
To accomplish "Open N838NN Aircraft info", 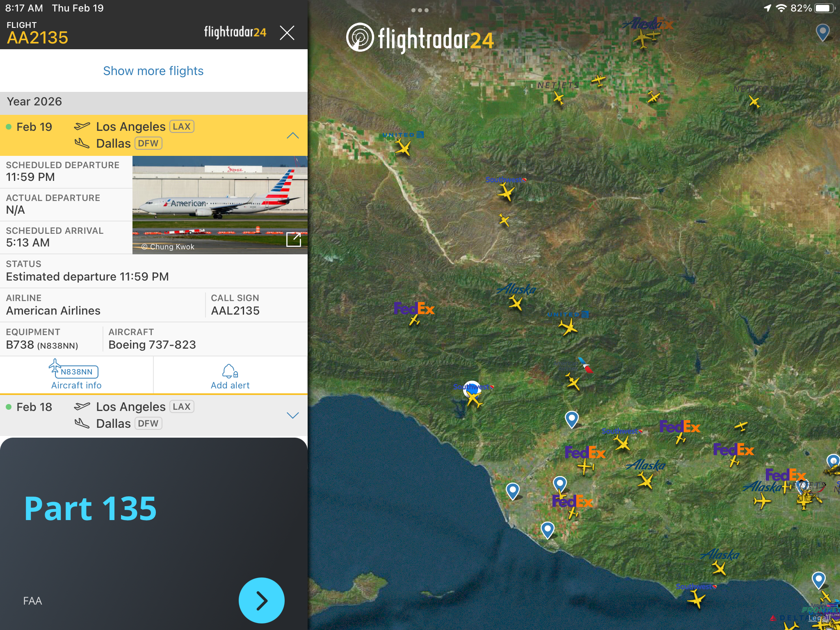I will point(76,375).
